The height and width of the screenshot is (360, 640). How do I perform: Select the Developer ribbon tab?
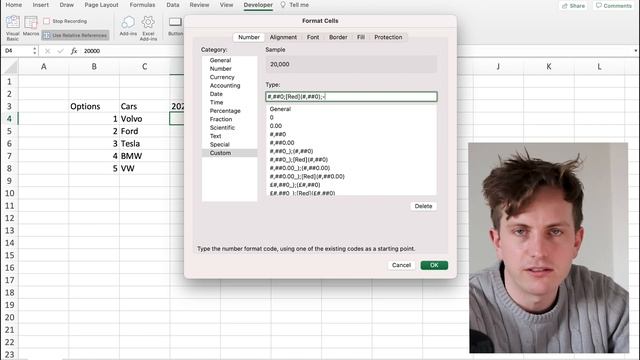coord(258,5)
